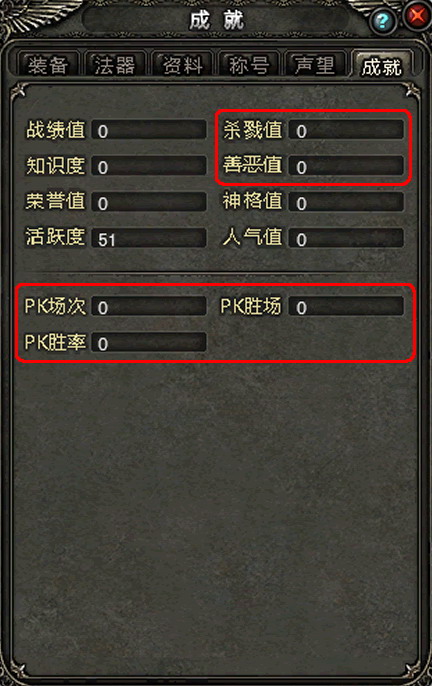This screenshot has height=686, width=432.
Task: Select the 善恶值 value box
Action: 346,166
